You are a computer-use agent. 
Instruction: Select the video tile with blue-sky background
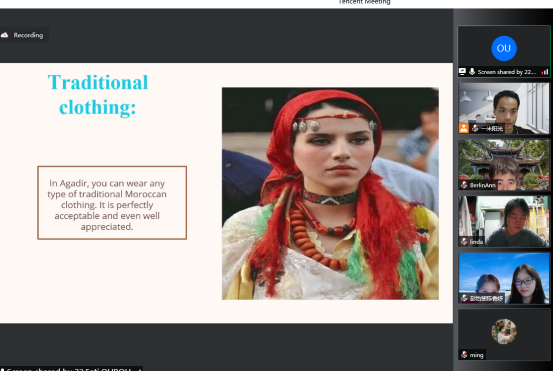point(504,278)
